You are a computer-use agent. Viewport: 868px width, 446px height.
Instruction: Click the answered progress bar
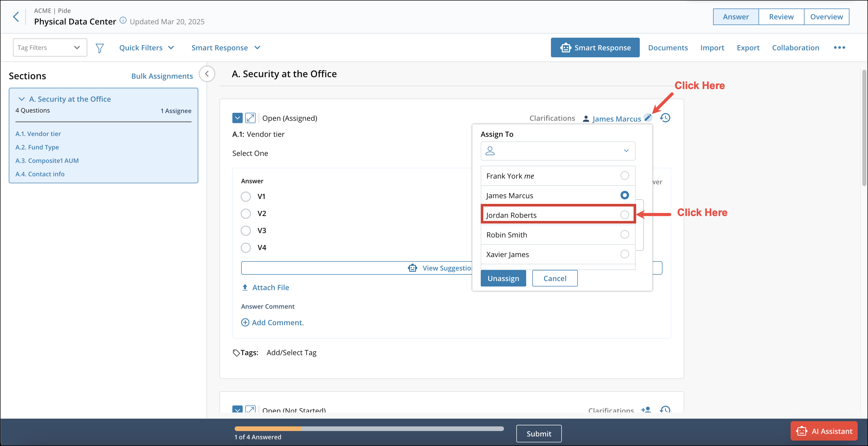pos(369,428)
